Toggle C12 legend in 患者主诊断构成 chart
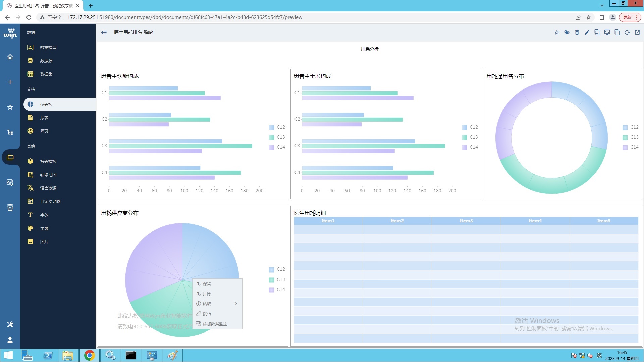The height and width of the screenshot is (362, 644). (277, 127)
